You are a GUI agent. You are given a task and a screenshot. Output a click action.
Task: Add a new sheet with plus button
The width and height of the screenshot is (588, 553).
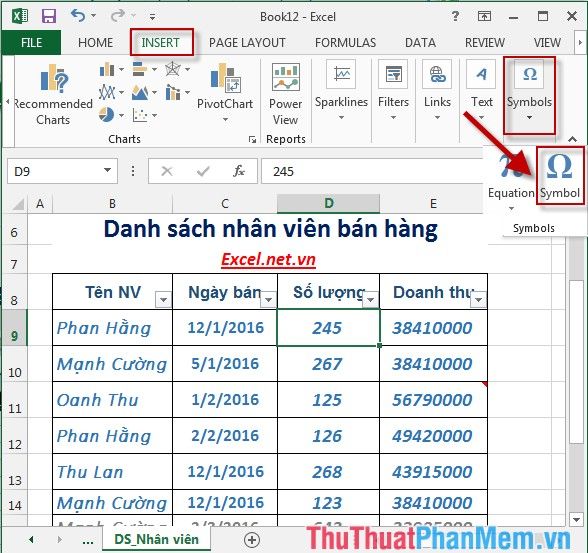coord(252,540)
